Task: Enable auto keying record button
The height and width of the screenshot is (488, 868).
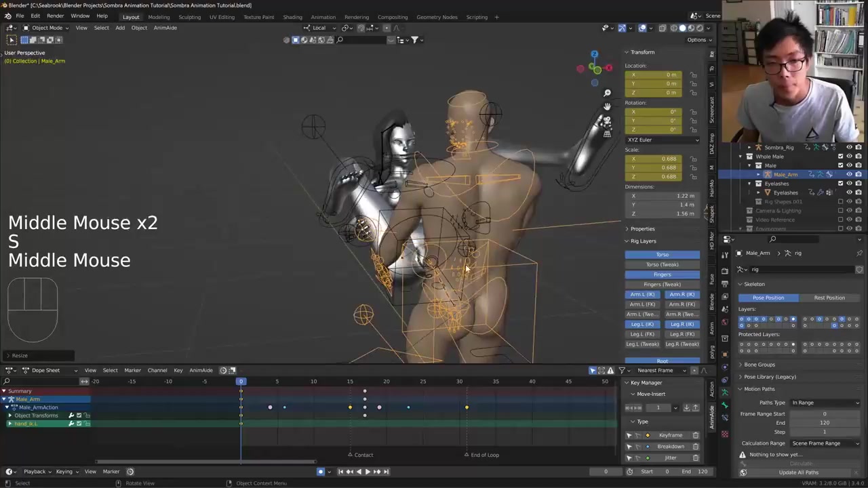Action: coord(321,472)
